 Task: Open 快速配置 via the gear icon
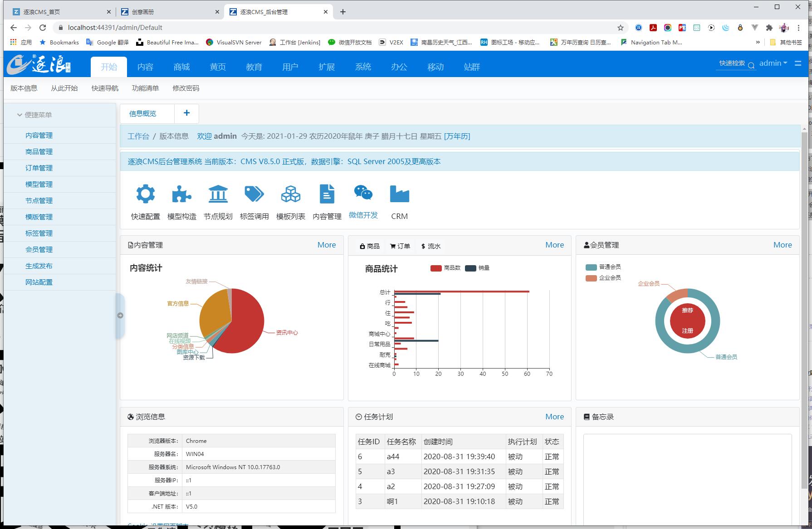click(145, 194)
